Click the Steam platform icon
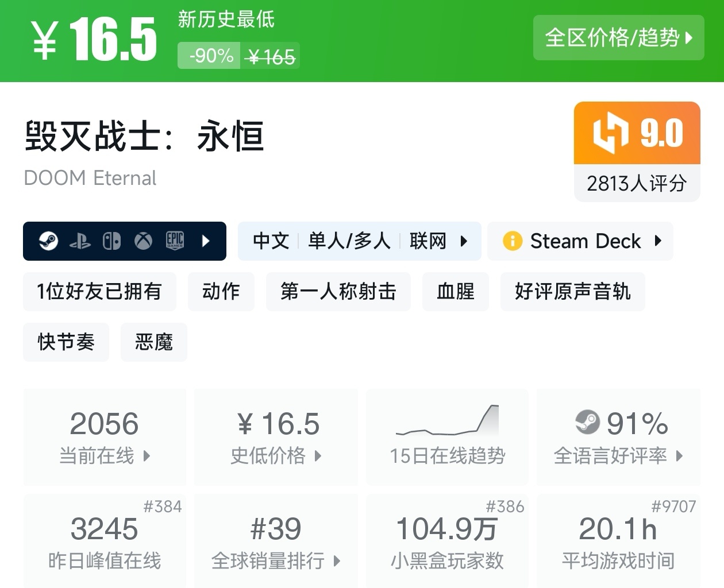Viewport: 724px width, 588px height. coord(48,241)
